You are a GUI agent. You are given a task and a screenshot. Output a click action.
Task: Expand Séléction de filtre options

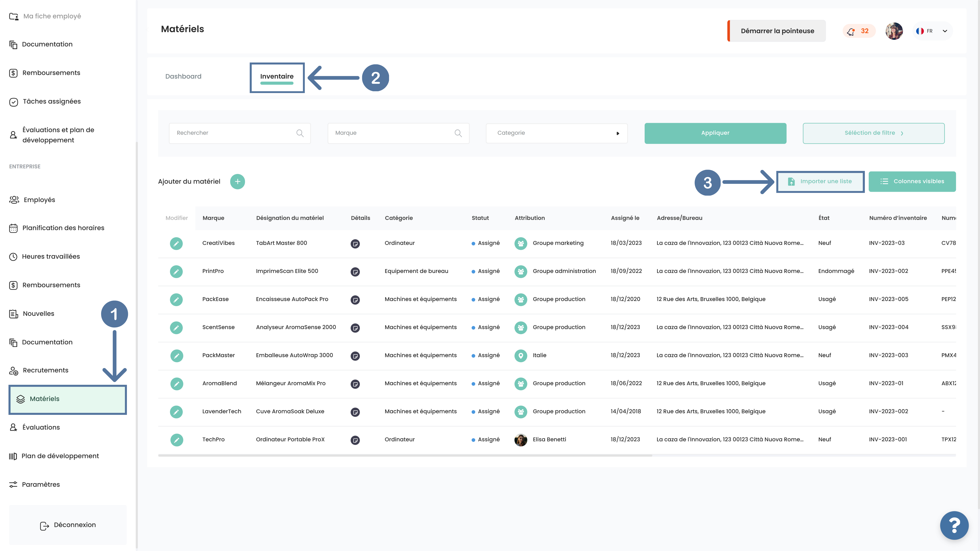click(874, 133)
